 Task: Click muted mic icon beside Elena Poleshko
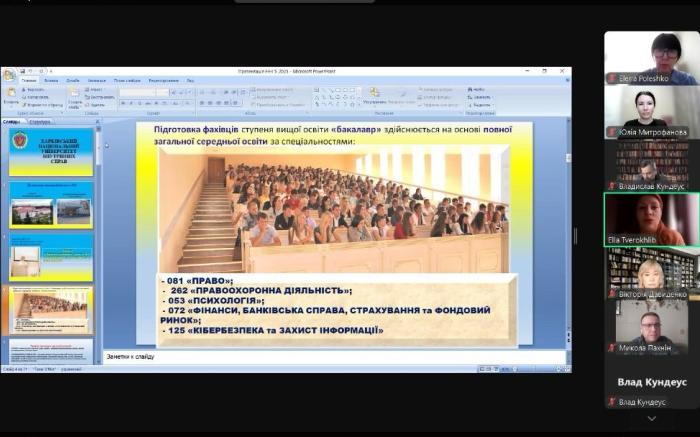tap(611, 78)
